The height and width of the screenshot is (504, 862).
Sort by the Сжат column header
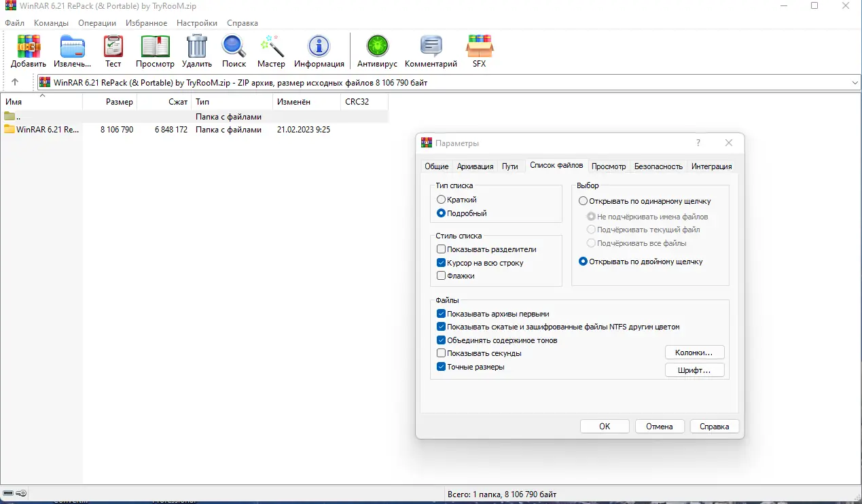click(164, 101)
